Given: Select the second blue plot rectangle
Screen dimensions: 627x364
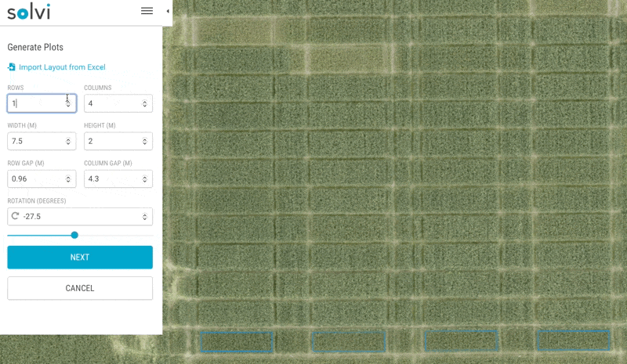Looking at the screenshot, I should point(349,341).
